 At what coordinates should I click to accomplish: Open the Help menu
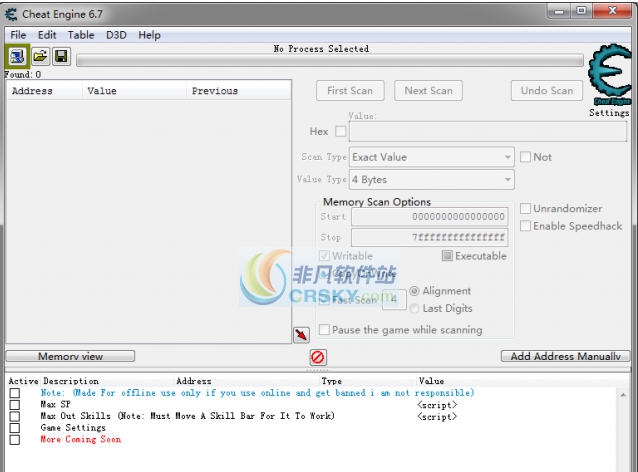point(149,35)
